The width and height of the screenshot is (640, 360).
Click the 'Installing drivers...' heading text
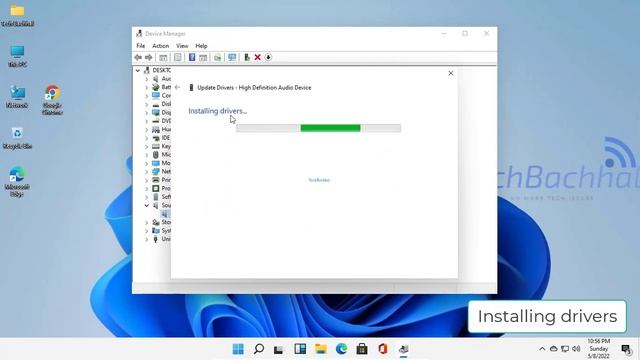click(218, 111)
